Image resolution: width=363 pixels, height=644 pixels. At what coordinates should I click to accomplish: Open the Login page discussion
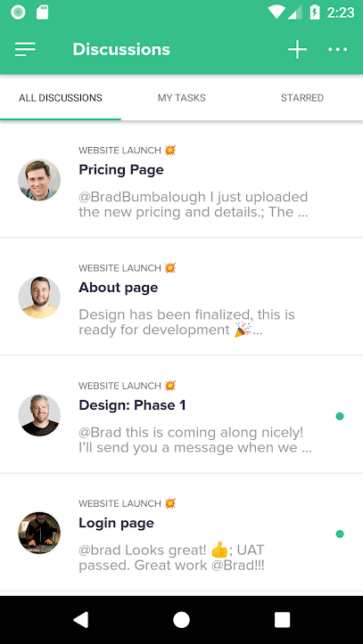[181, 533]
